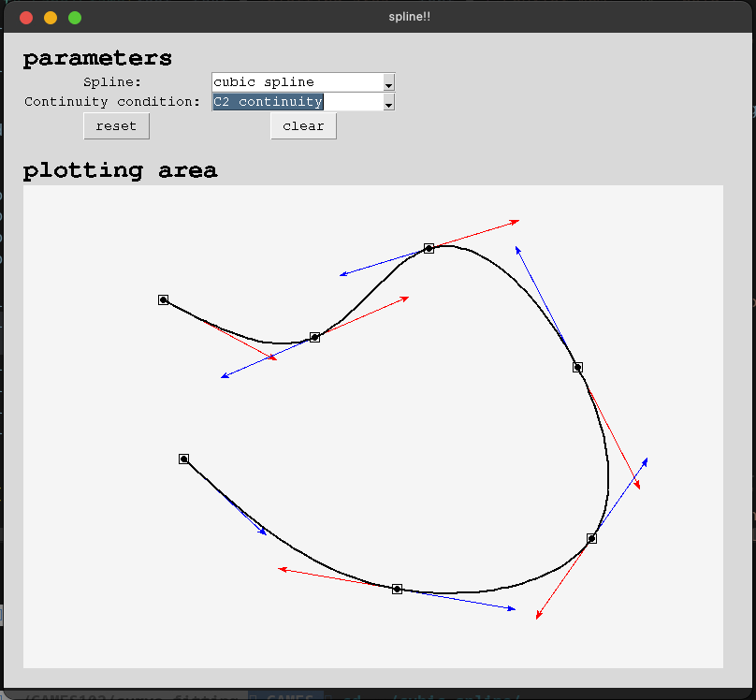Click the bottommost red tangent arrowhead

click(538, 616)
